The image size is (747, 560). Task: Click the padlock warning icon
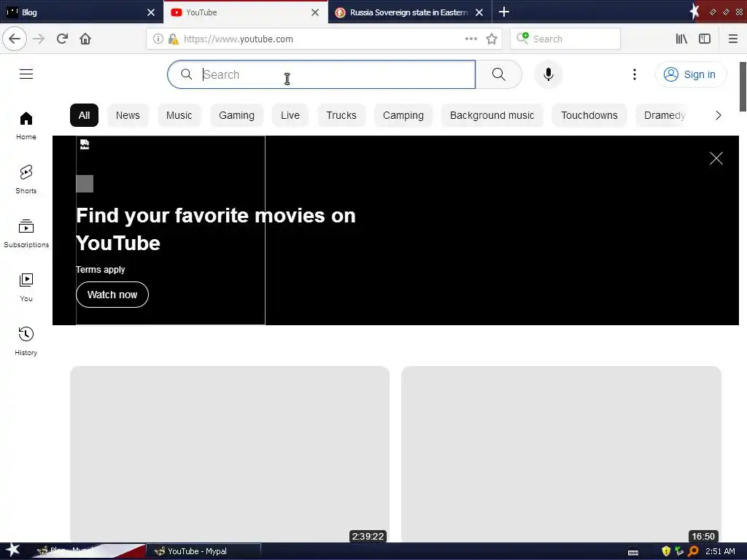point(173,39)
